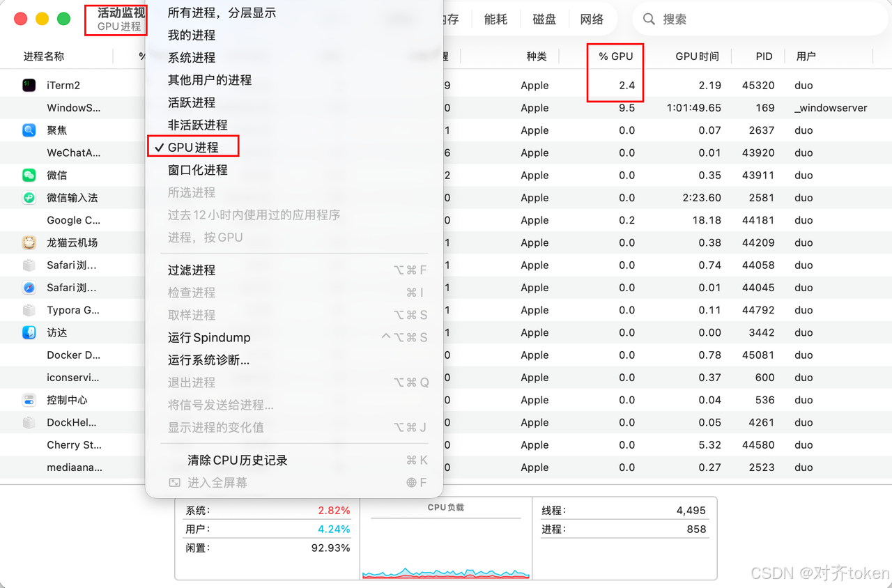Choose 非活跃进程 from the menu

198,125
